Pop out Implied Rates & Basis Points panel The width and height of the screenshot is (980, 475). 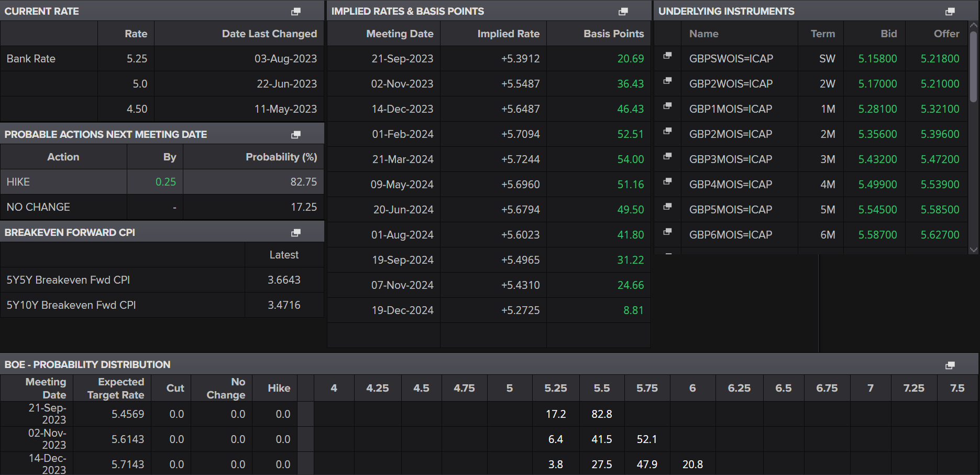click(623, 12)
